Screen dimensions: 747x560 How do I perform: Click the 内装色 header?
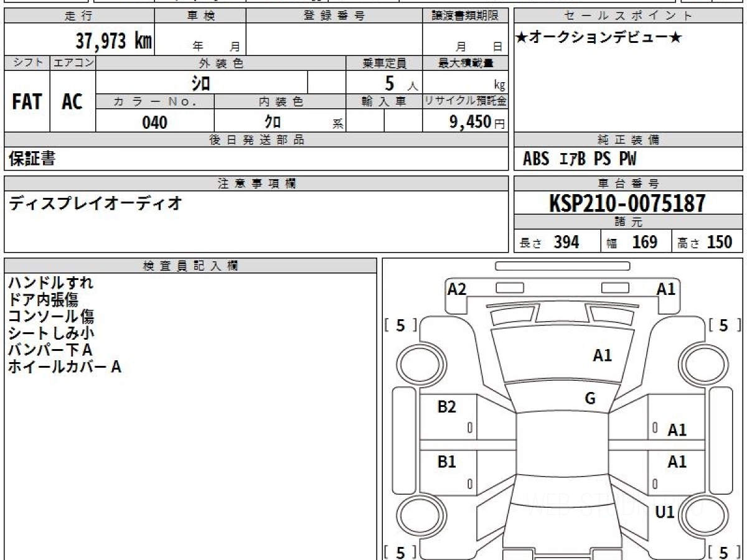(280, 102)
